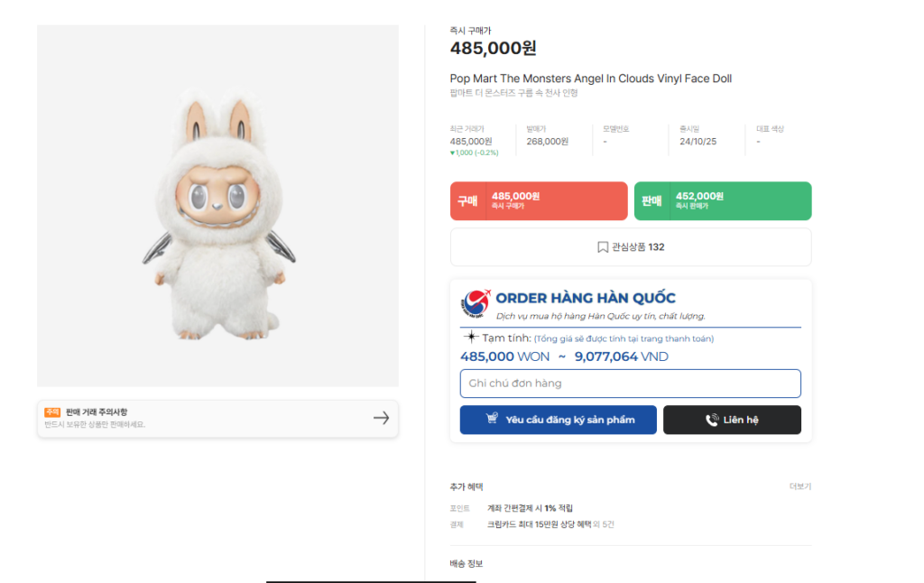The width and height of the screenshot is (924, 583).
Task: Focus the Ghi chú đơn hàng field
Action: [630, 384]
